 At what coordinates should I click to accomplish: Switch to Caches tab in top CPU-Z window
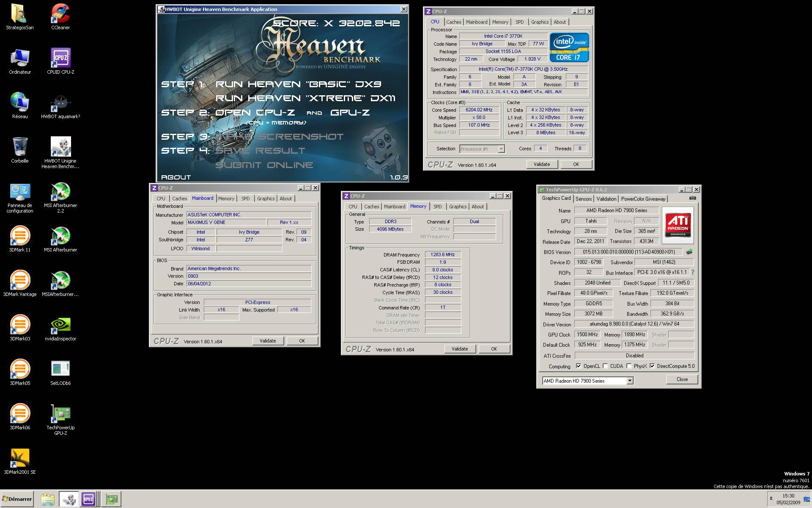click(453, 22)
